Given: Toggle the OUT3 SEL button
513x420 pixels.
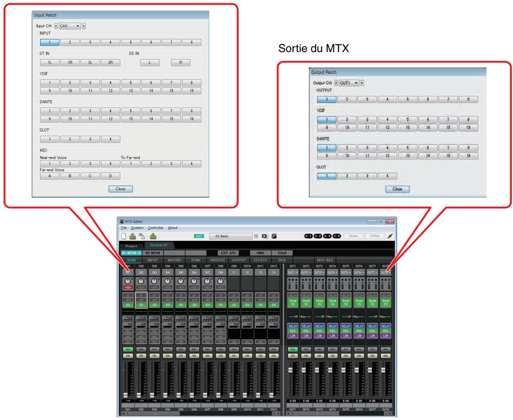Looking at the screenshot, I should click(x=319, y=349).
